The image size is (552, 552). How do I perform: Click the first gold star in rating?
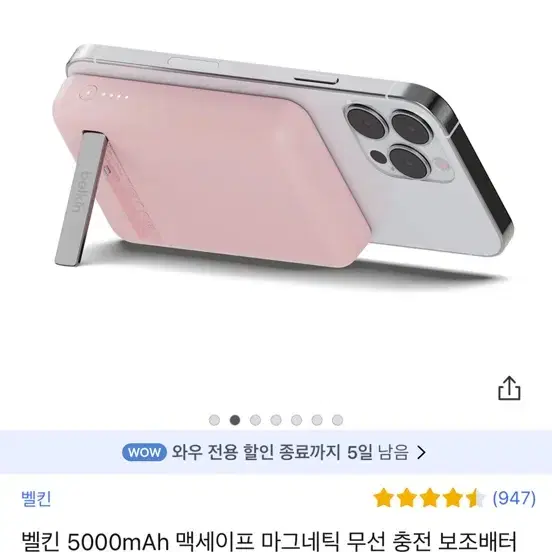point(384,498)
